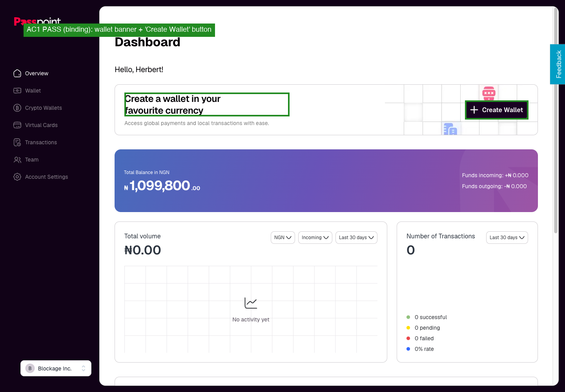Select the Virtual Cards icon
The width and height of the screenshot is (565, 392).
pos(17,125)
